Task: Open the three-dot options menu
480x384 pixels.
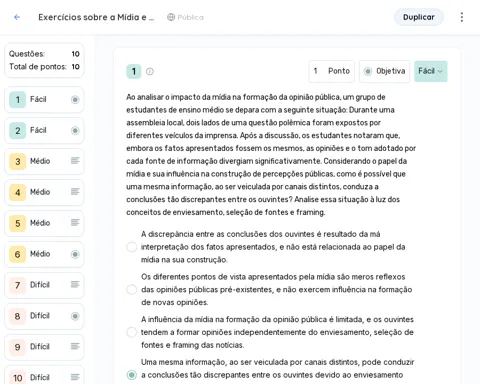Action: coord(462,17)
